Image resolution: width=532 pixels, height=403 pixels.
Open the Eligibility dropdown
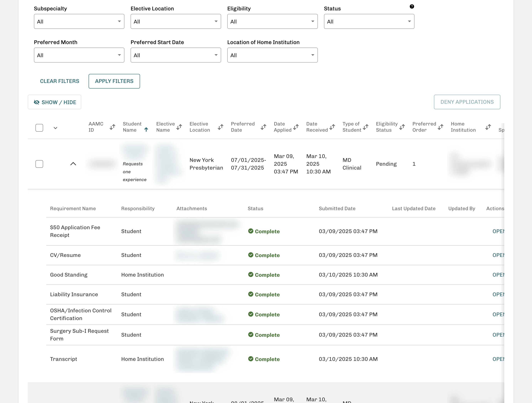(x=273, y=21)
